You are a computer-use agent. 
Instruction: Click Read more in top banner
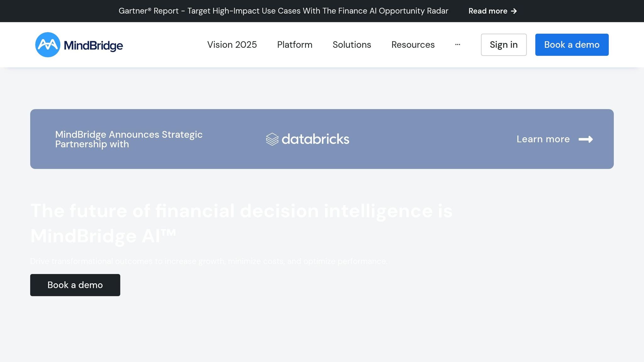(x=488, y=11)
